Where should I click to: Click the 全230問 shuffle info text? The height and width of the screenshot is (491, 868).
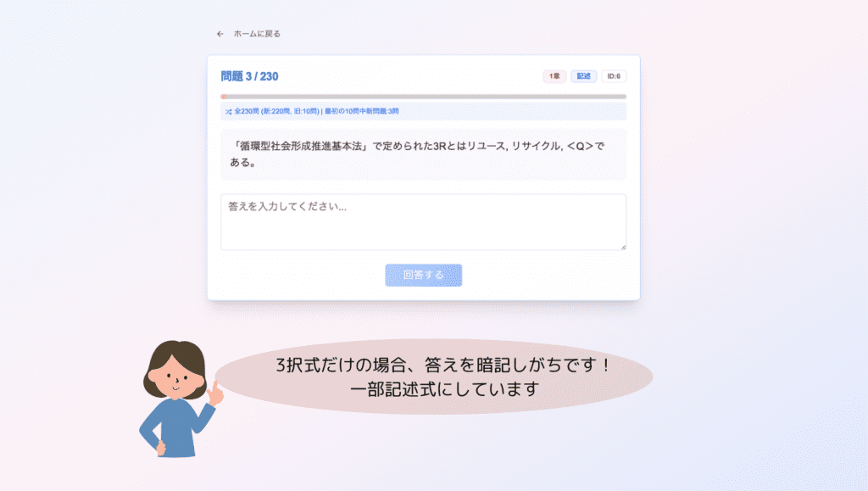[317, 111]
